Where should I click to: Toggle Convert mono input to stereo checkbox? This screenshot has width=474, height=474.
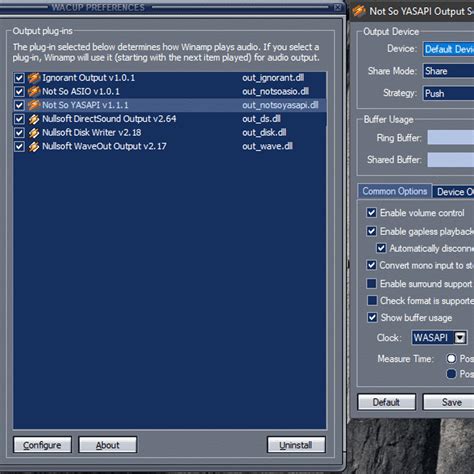[372, 265]
